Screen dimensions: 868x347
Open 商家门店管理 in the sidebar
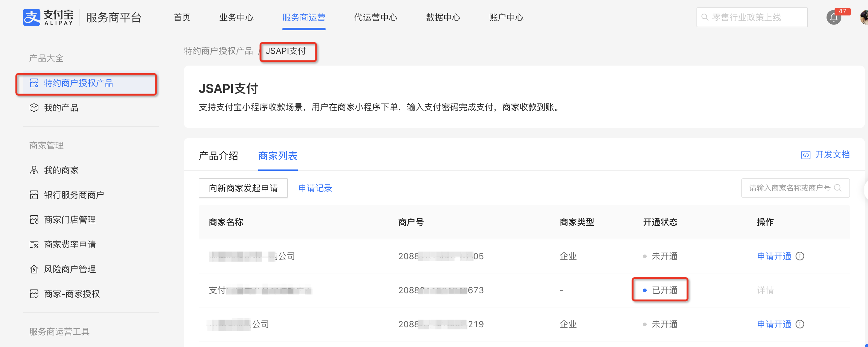70,220
